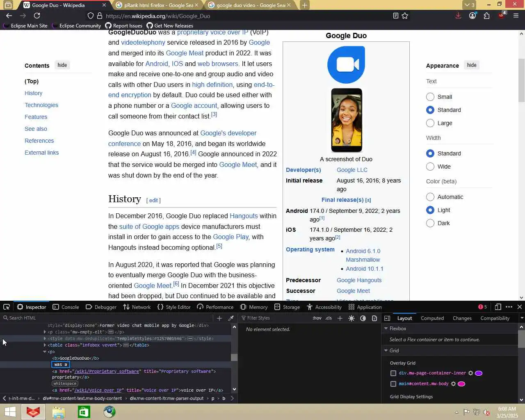Follow the Google Meet link in the article intro

pos(238,164)
